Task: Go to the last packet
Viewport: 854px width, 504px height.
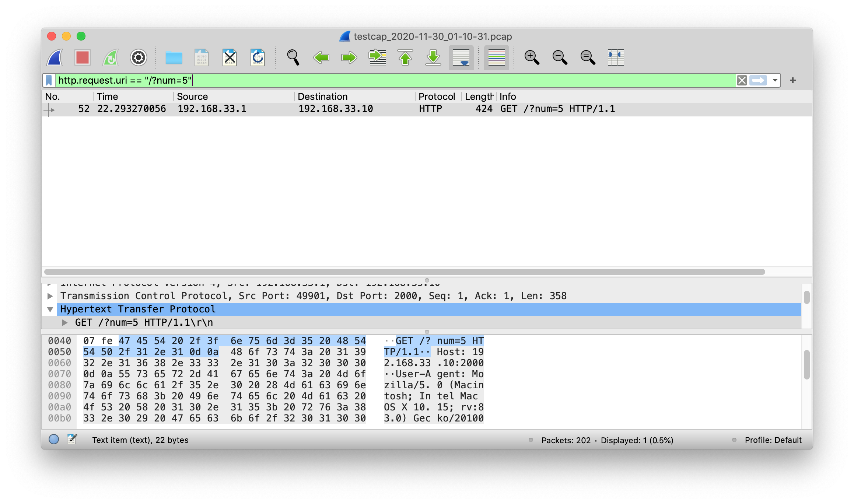Action: (433, 57)
